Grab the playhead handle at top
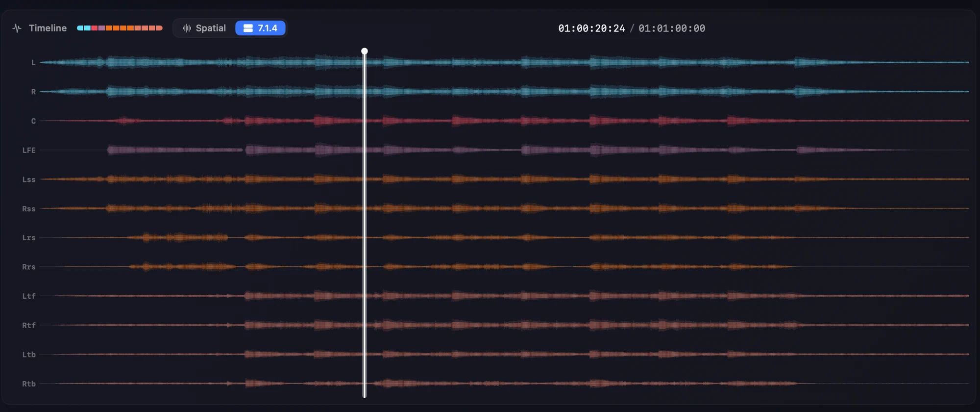 point(365,51)
